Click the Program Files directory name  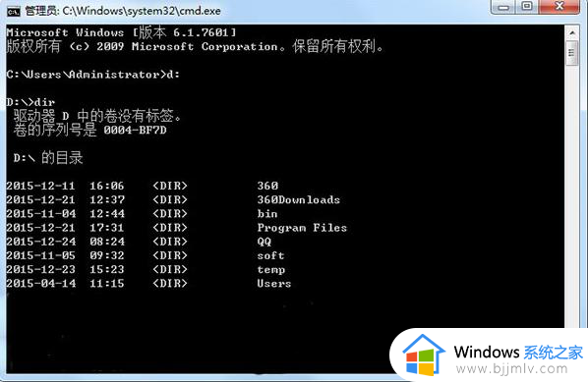(x=302, y=228)
